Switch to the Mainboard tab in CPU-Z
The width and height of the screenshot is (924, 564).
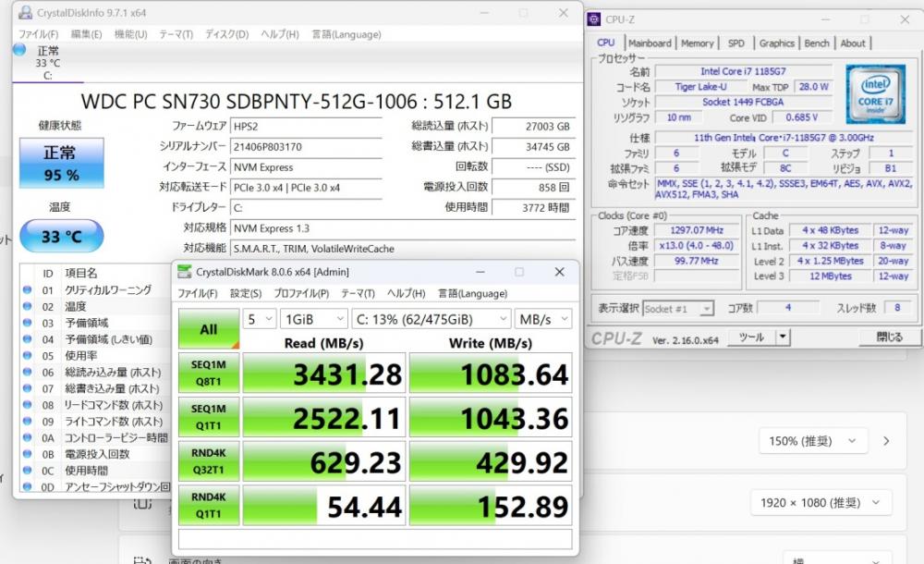pos(650,43)
